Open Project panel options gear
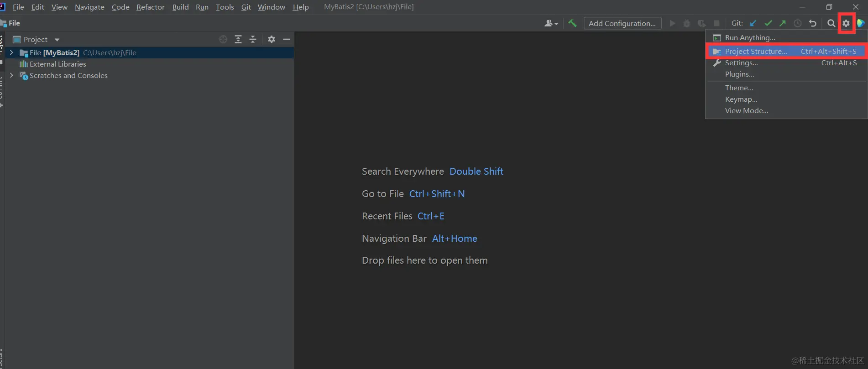 272,39
